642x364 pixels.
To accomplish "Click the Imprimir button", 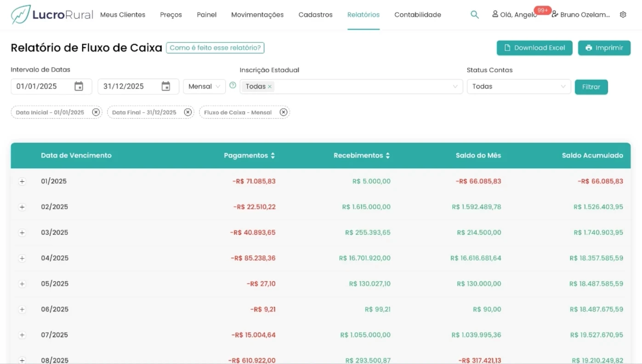I will point(604,48).
